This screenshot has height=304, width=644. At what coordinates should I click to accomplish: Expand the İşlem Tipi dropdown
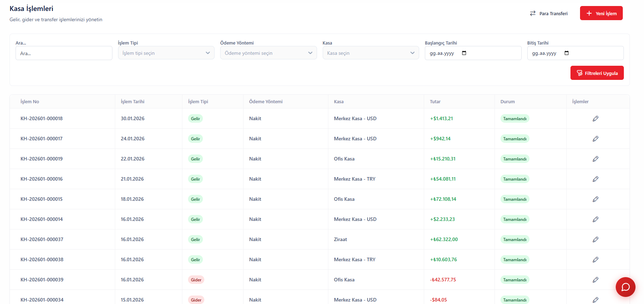coord(166,53)
